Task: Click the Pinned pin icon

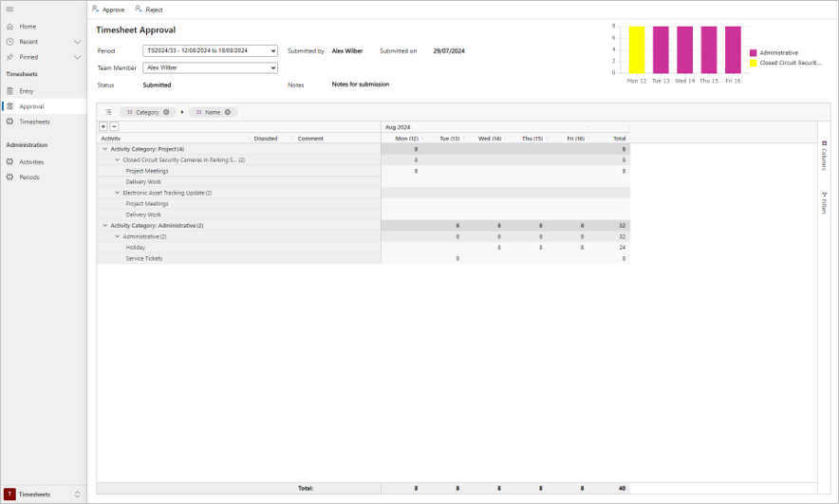Action: point(9,57)
